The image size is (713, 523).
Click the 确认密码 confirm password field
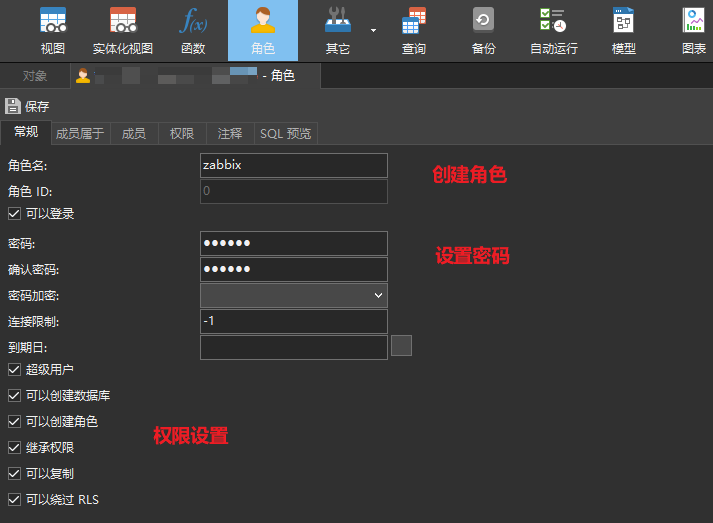pos(294,269)
